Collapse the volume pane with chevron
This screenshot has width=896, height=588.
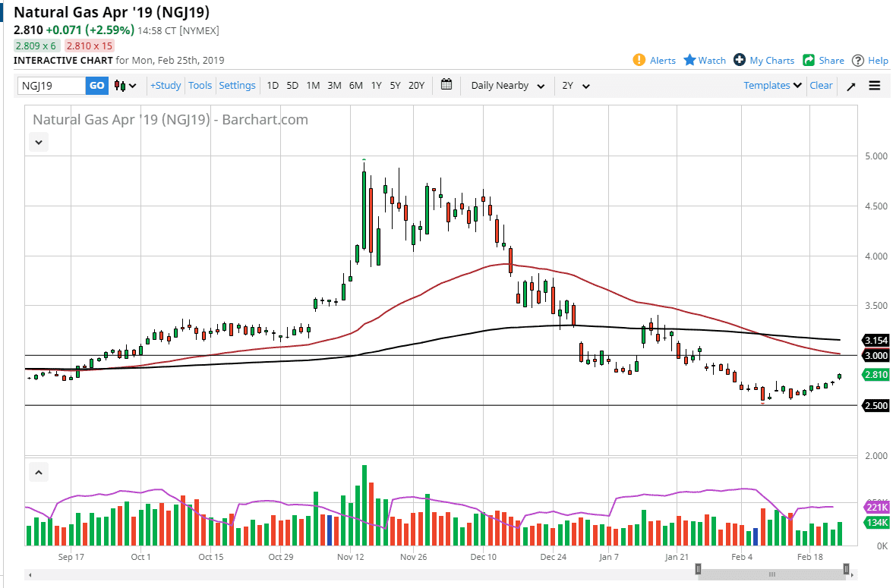pyautogui.click(x=39, y=473)
